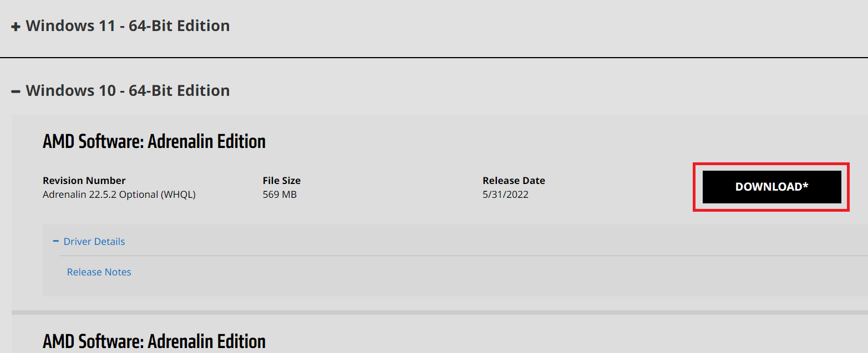Click the gray band separating the two driver entries
This screenshot has width=868, height=353.
(440, 313)
